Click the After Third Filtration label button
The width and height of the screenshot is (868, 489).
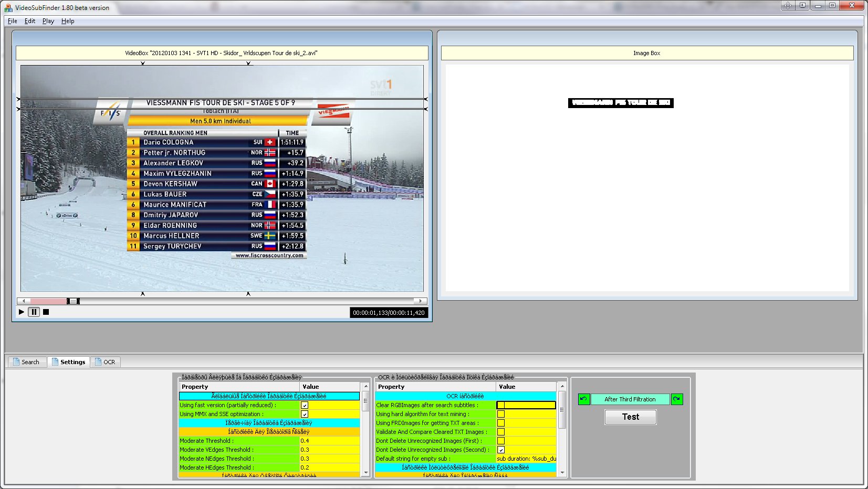coord(630,399)
